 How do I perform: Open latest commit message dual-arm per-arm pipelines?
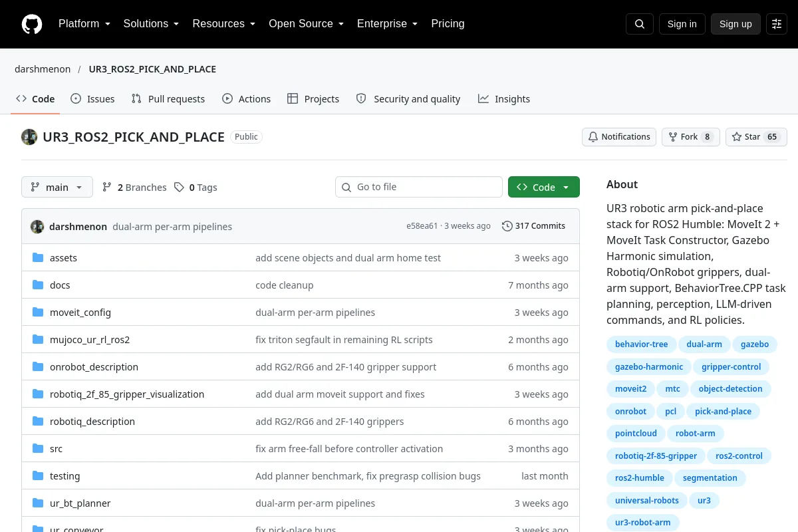coord(172,227)
